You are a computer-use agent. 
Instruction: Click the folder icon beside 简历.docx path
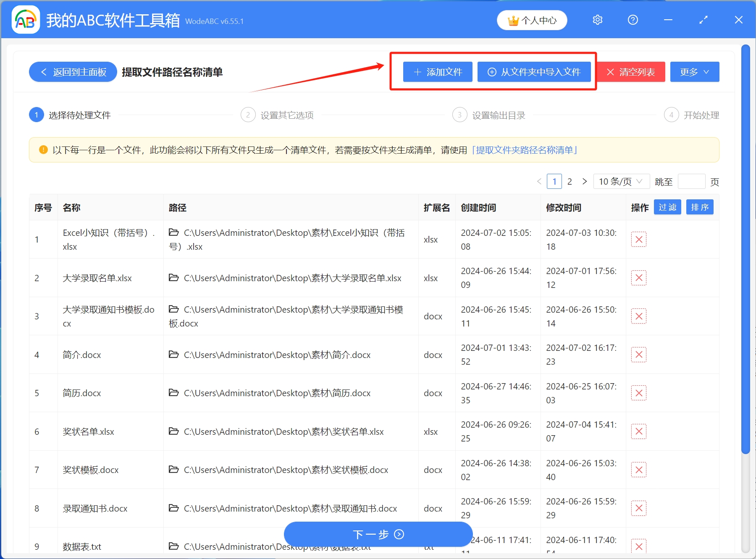point(173,393)
